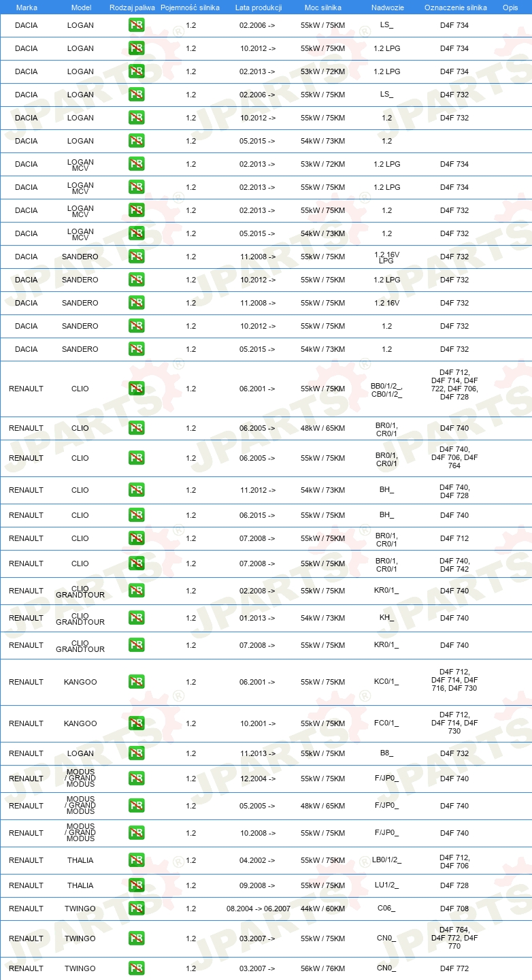Click the Oznaczenie silnika column header
Viewport: 532px width, 980px height.
(456, 7)
